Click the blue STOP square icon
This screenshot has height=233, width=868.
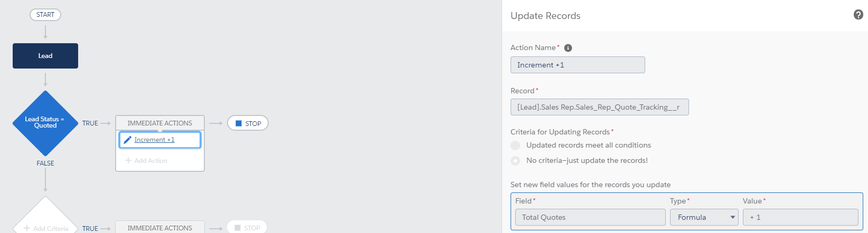click(239, 123)
